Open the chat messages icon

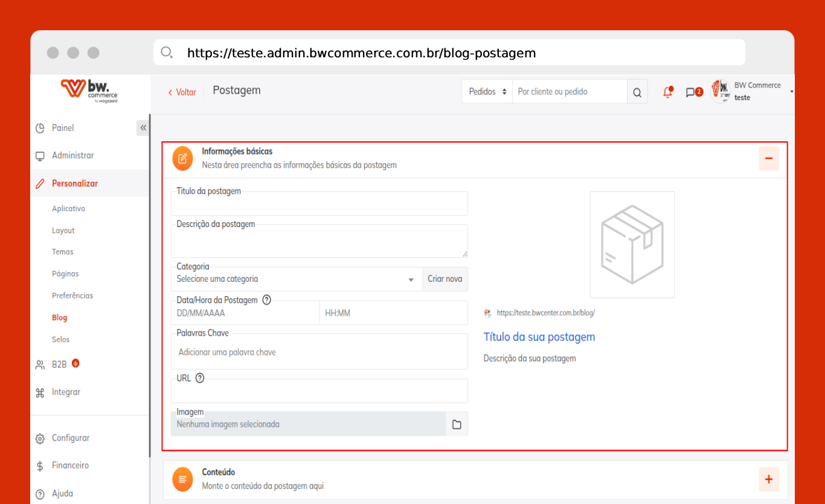[690, 92]
